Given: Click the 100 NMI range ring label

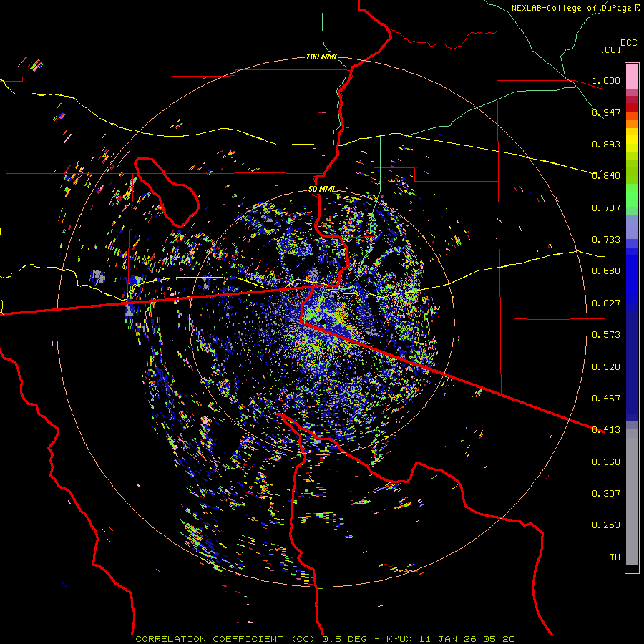Looking at the screenshot, I should pos(321,57).
